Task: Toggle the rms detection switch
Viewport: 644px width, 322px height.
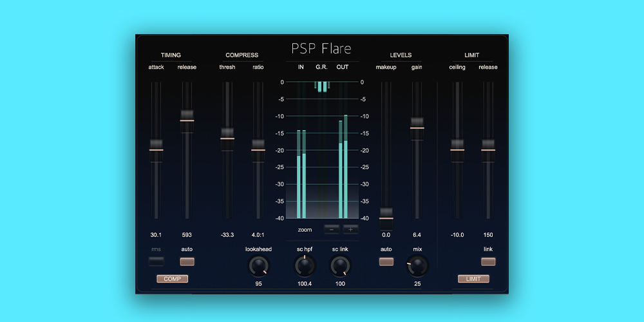Action: (x=156, y=261)
